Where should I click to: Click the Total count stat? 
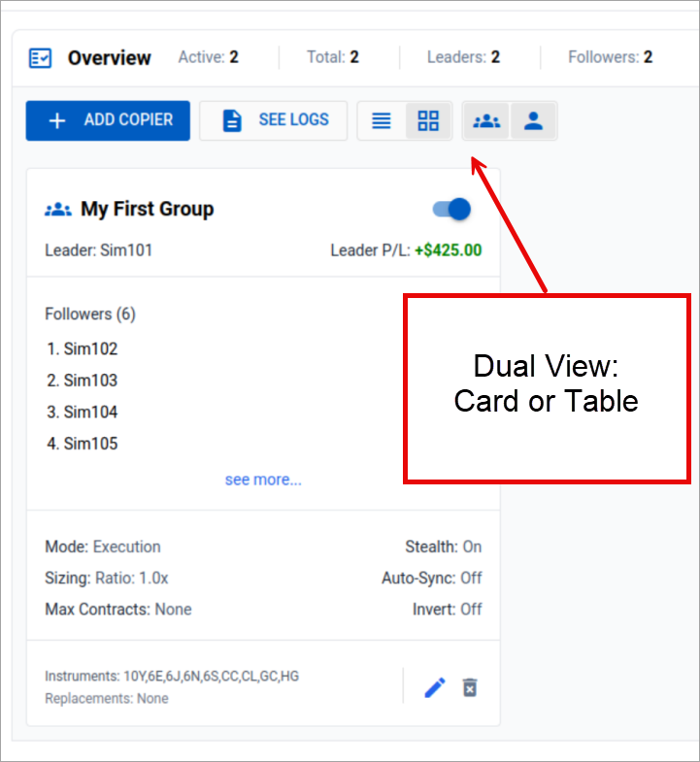(x=333, y=57)
